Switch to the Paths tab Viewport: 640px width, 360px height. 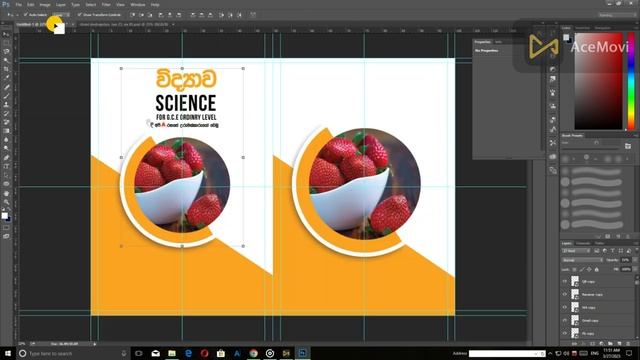[599, 243]
